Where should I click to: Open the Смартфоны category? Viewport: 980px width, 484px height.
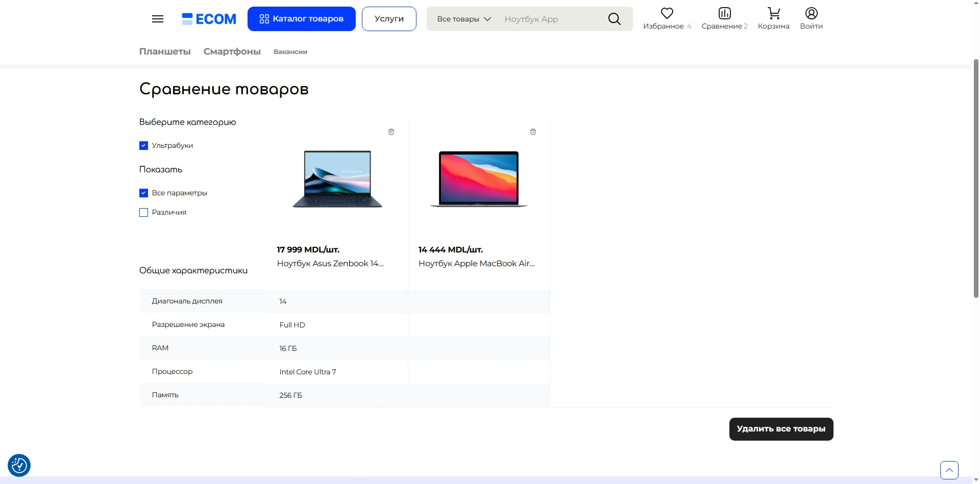coord(232,52)
